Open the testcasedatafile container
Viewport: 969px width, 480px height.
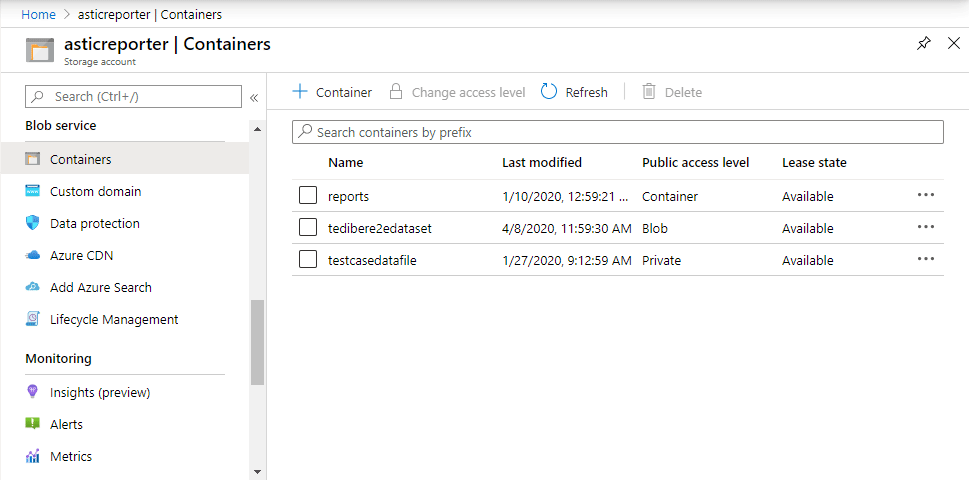point(372,261)
